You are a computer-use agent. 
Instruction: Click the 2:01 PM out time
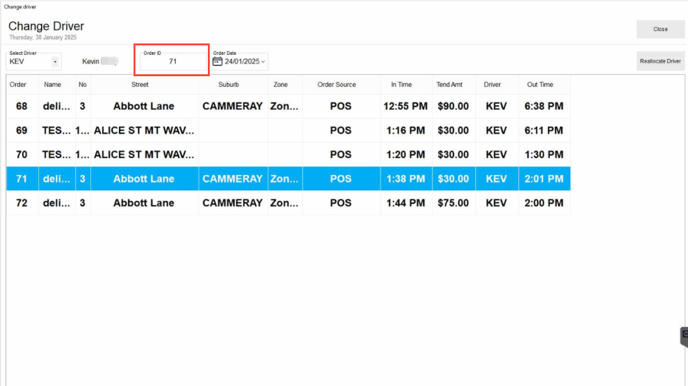coord(544,179)
